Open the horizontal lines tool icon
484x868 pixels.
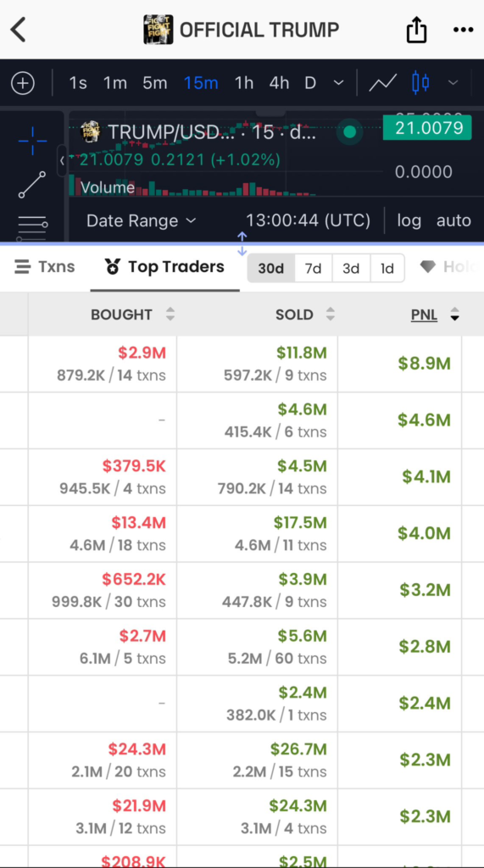coord(32,228)
